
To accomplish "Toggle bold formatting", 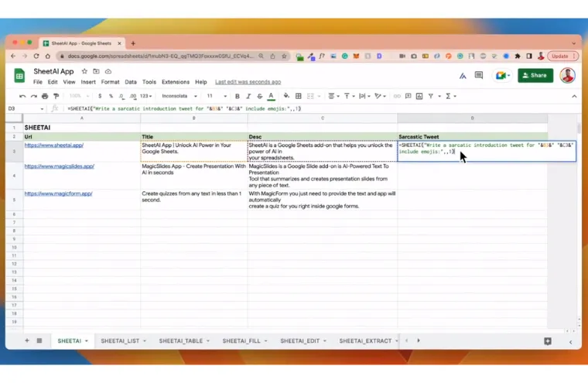I will 238,97.
